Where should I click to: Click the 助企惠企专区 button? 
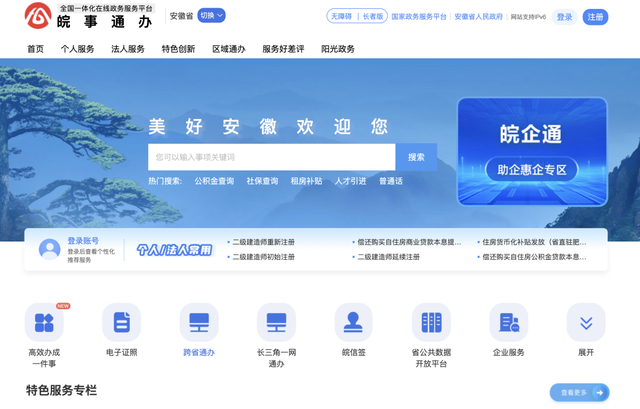tap(532, 169)
